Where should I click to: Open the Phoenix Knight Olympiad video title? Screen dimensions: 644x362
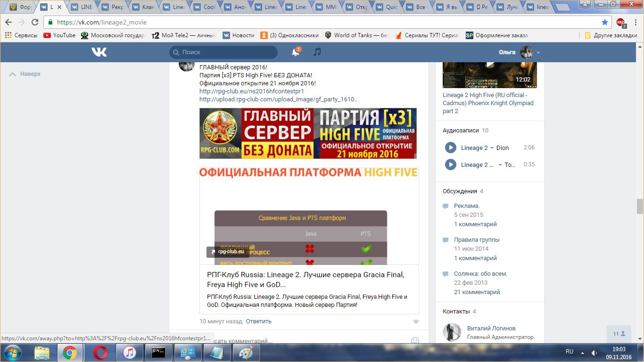pos(488,103)
